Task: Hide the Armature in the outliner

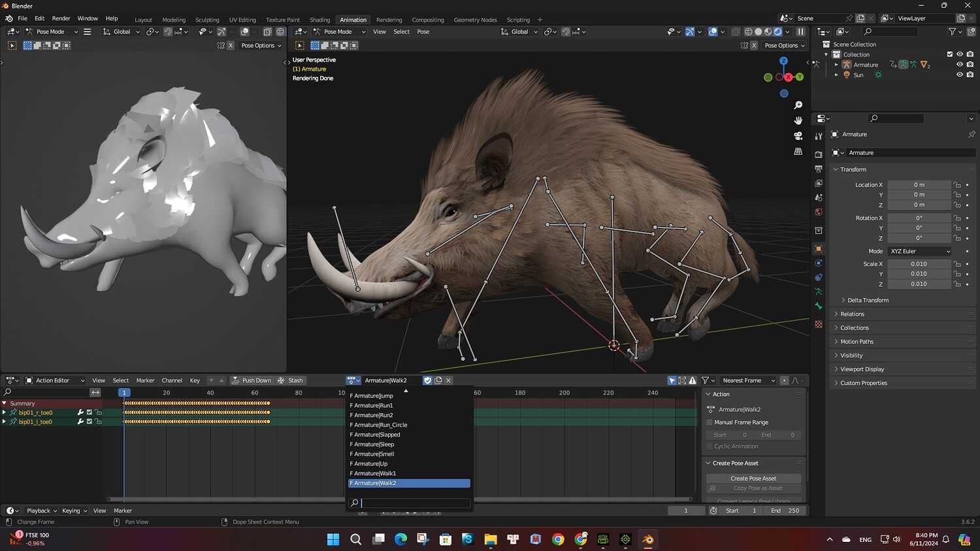Action: click(959, 65)
